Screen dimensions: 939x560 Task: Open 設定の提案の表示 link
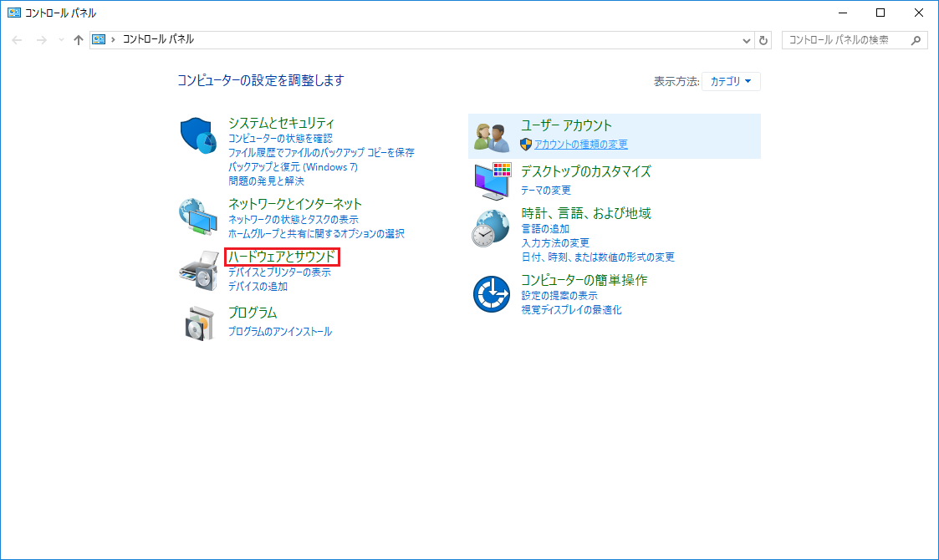click(x=559, y=296)
